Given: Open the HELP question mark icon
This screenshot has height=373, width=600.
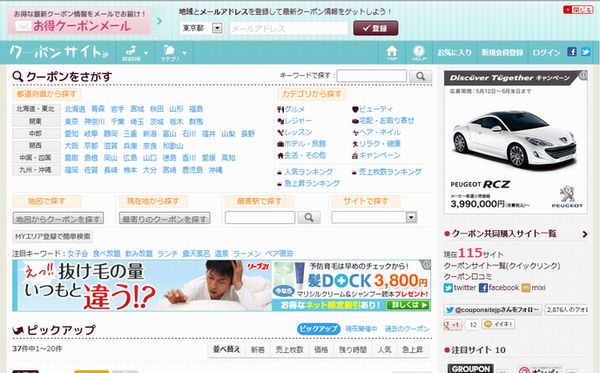Looking at the screenshot, I should (419, 53).
